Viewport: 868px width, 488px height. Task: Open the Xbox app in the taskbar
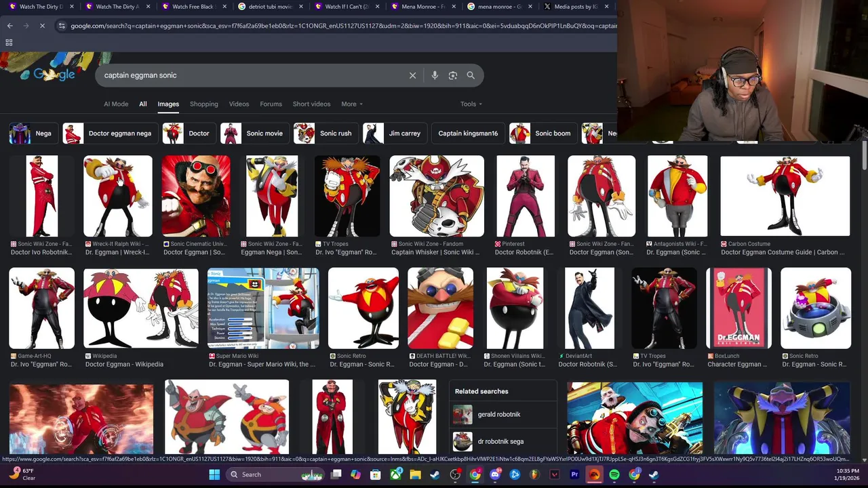tap(395, 474)
